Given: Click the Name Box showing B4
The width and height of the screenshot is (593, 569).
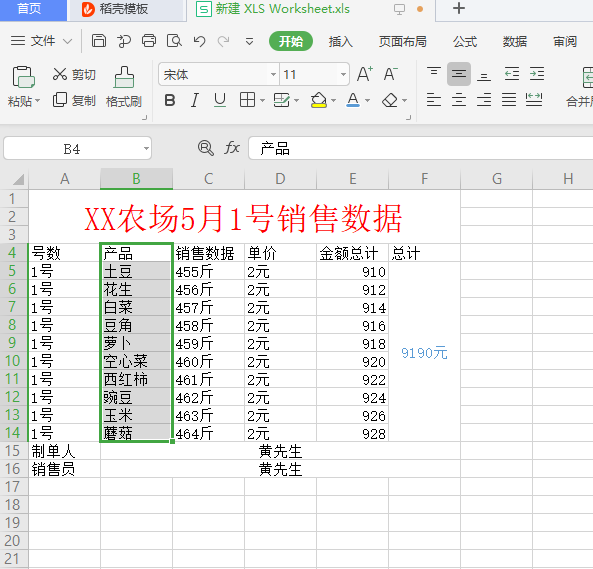Looking at the screenshot, I should coord(72,149).
